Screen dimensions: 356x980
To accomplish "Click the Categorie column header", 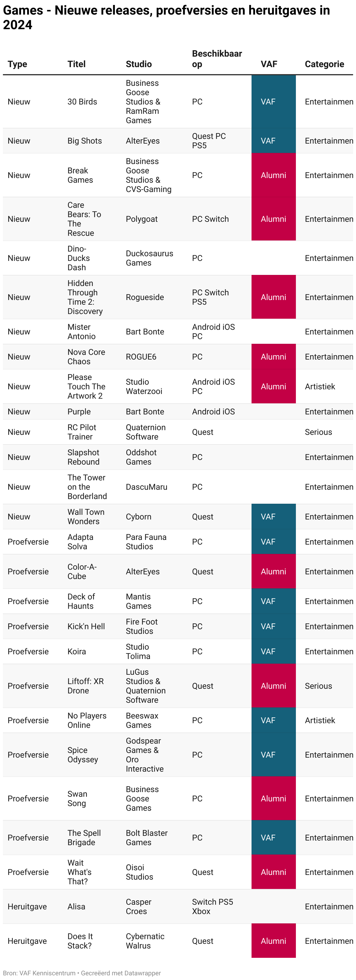I will [x=324, y=64].
